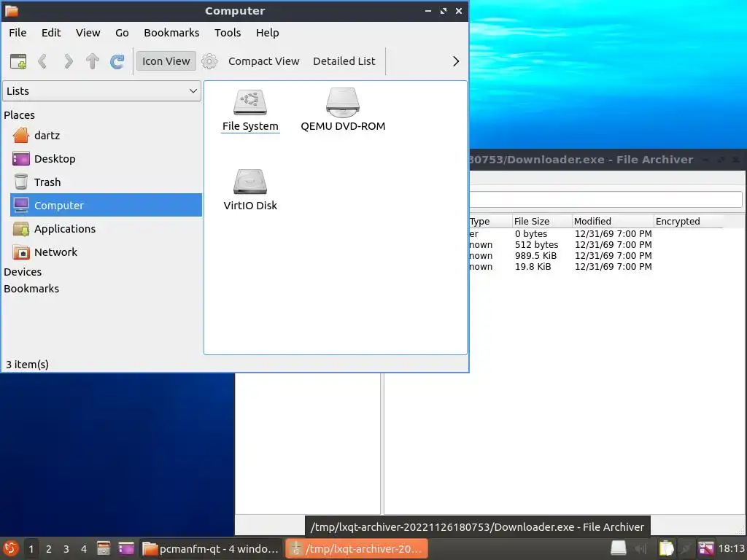
Task: Click the 3 item(s) status bar text
Action: coord(27,365)
